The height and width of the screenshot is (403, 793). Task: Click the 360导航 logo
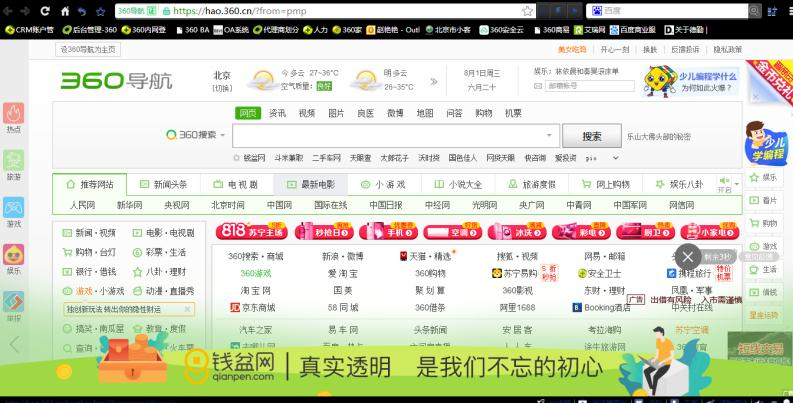(x=116, y=80)
